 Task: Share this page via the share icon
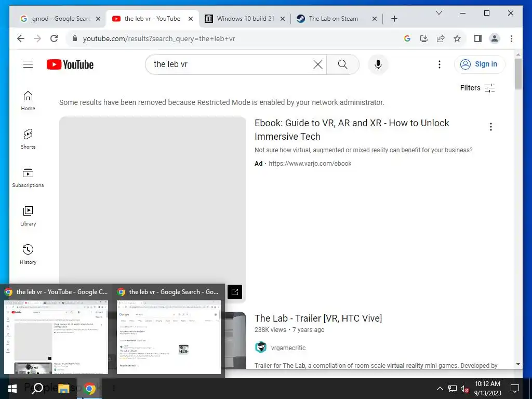pyautogui.click(x=441, y=38)
